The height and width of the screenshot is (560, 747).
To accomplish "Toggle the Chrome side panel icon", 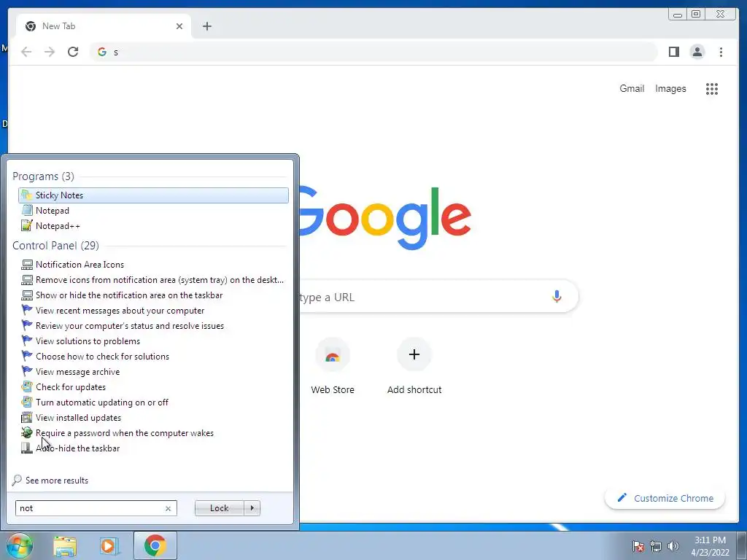I will [673, 52].
